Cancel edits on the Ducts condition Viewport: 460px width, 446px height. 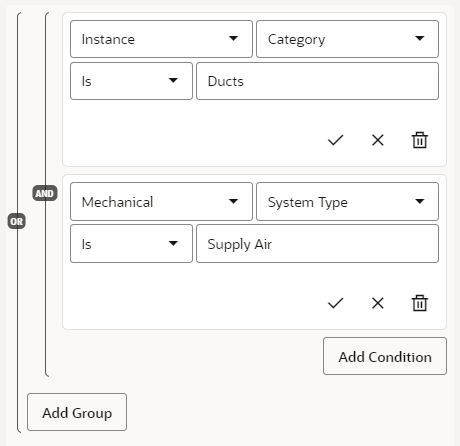pos(378,140)
